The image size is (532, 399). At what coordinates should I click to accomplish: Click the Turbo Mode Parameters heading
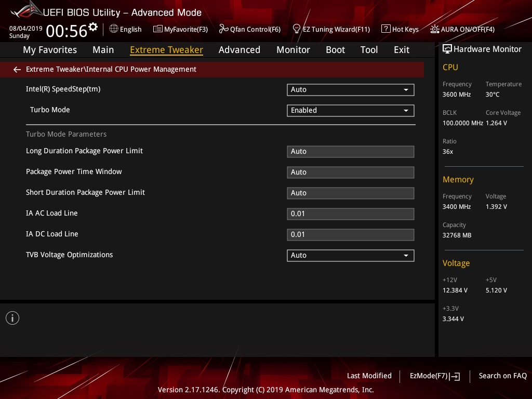(x=66, y=134)
